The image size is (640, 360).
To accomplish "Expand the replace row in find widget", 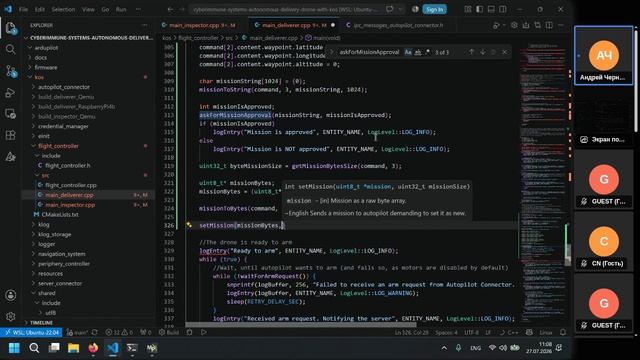I will pyautogui.click(x=331, y=52).
